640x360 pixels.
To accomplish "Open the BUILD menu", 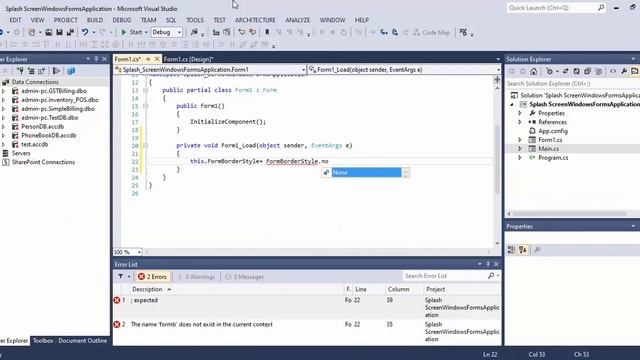I will pyautogui.click(x=95, y=20).
